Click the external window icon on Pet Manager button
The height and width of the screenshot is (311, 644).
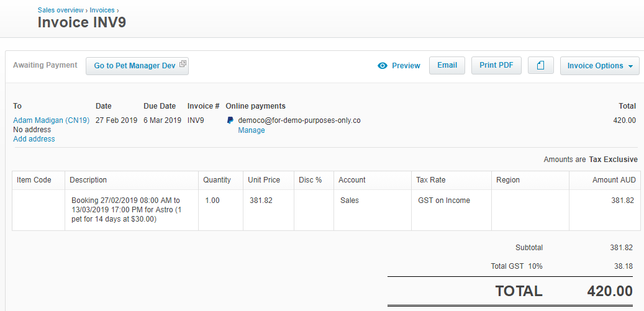(183, 65)
